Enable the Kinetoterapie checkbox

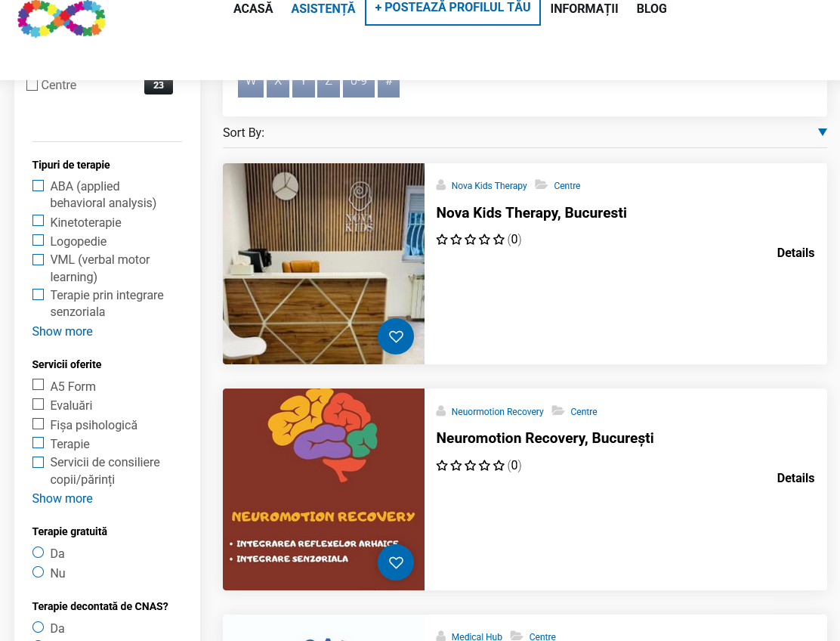(x=38, y=221)
